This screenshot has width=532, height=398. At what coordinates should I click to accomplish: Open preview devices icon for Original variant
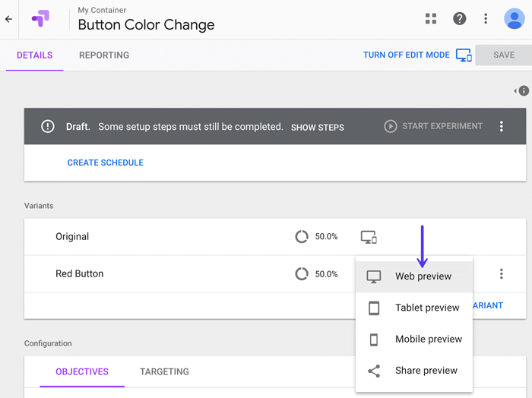point(369,237)
